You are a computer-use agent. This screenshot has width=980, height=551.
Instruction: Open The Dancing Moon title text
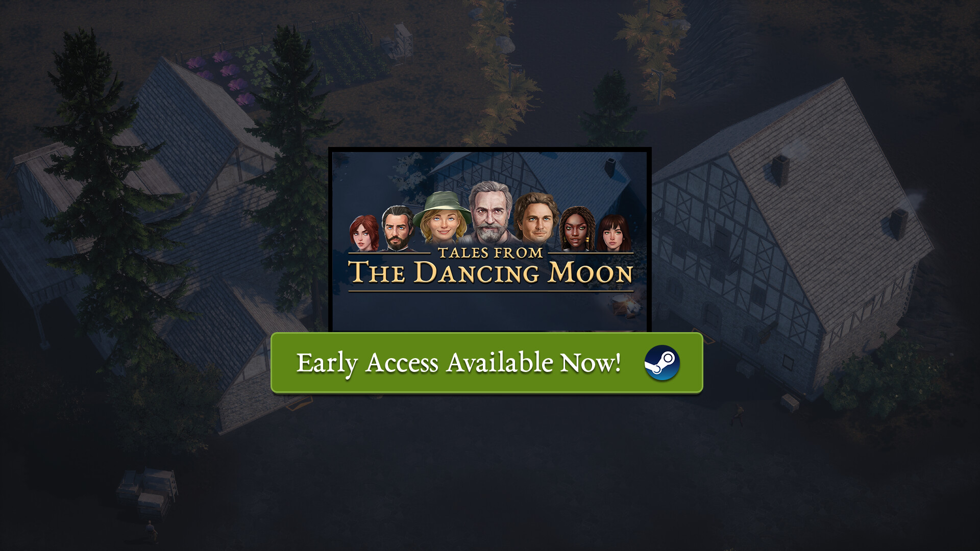tap(491, 272)
